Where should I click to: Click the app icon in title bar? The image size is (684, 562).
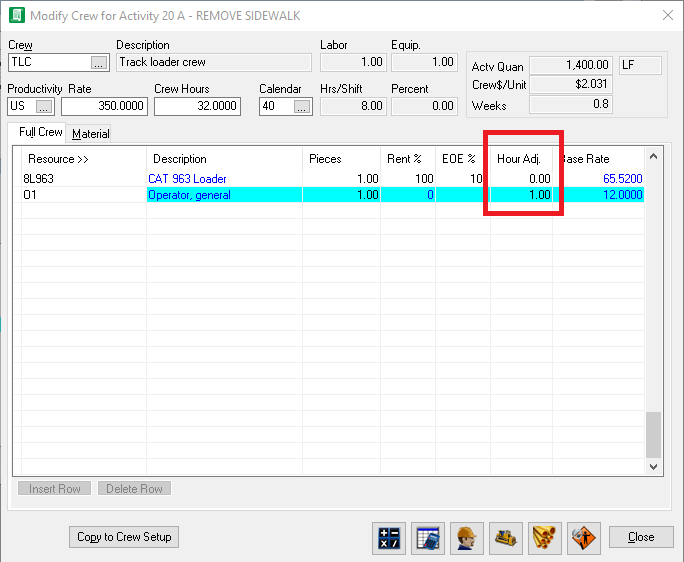(x=16, y=15)
